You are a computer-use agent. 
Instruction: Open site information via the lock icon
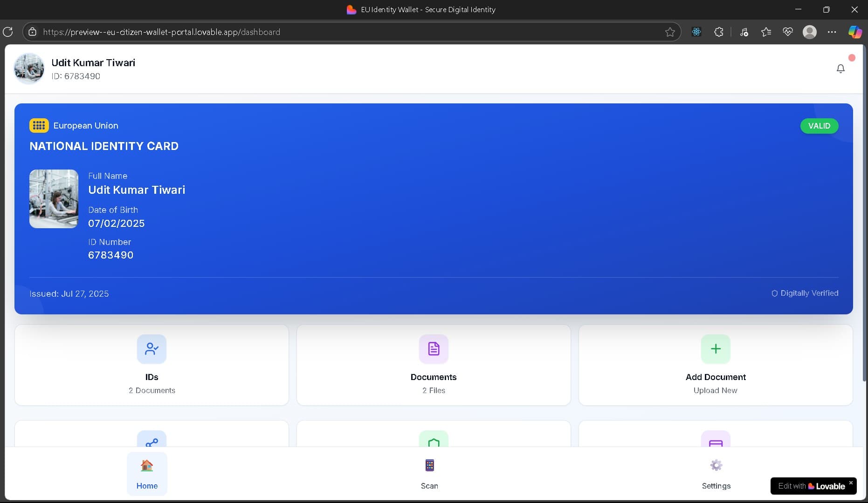[x=32, y=32]
